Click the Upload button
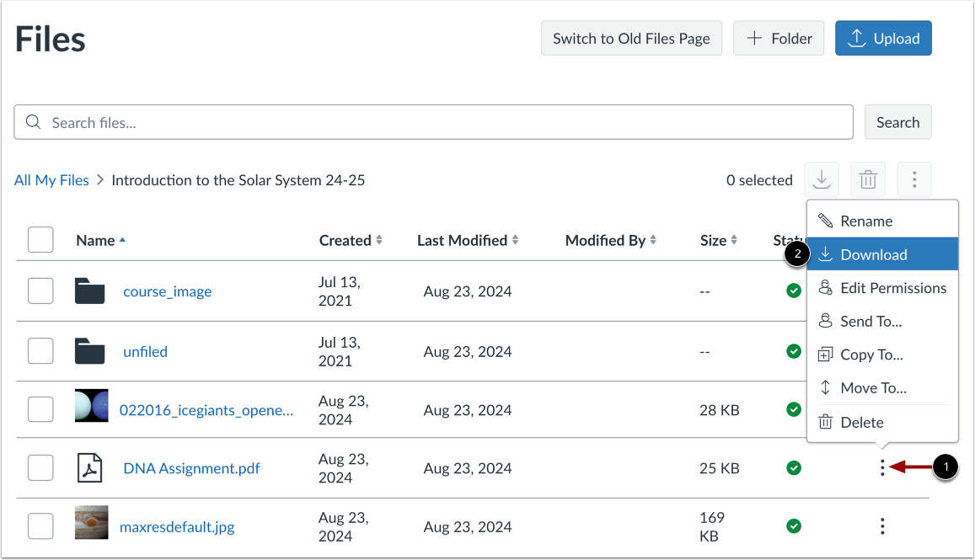The height and width of the screenshot is (560, 975). [x=883, y=38]
